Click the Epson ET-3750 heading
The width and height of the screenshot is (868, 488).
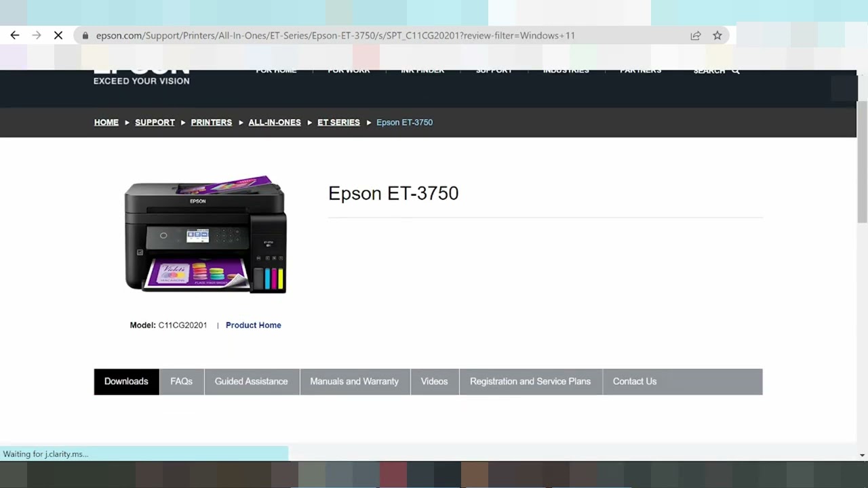click(393, 193)
